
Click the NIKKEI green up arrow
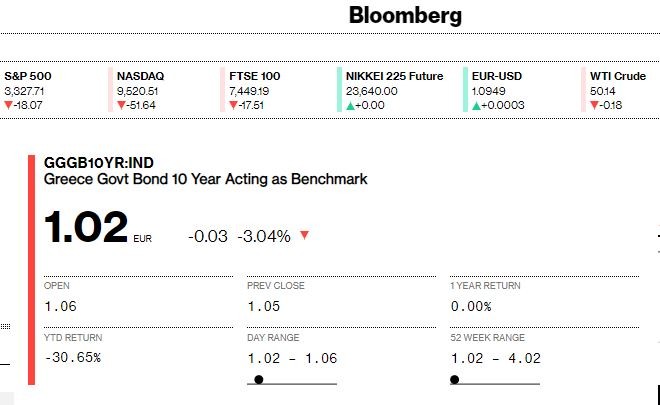[349, 105]
